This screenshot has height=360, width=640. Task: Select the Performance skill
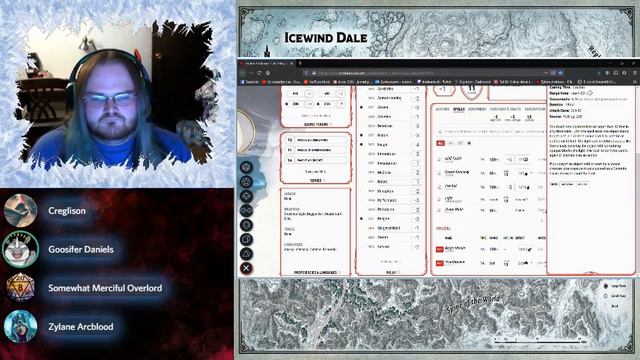click(x=387, y=200)
